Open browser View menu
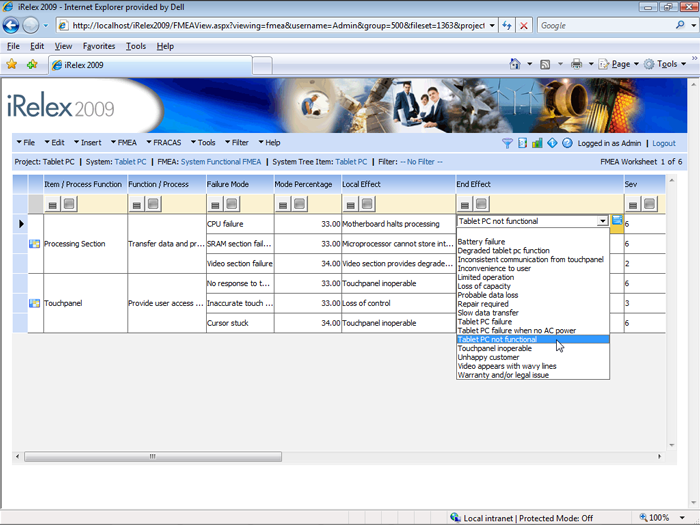This screenshot has width=700, height=525. click(x=63, y=46)
